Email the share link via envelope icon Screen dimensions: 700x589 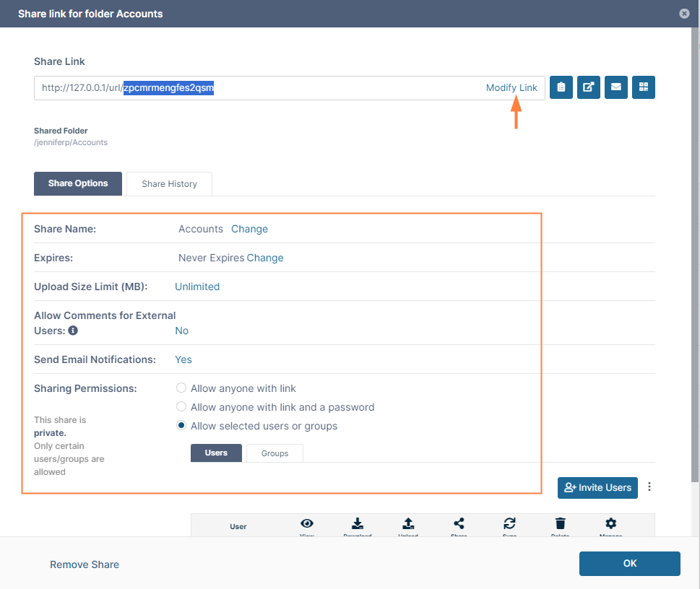click(x=616, y=87)
